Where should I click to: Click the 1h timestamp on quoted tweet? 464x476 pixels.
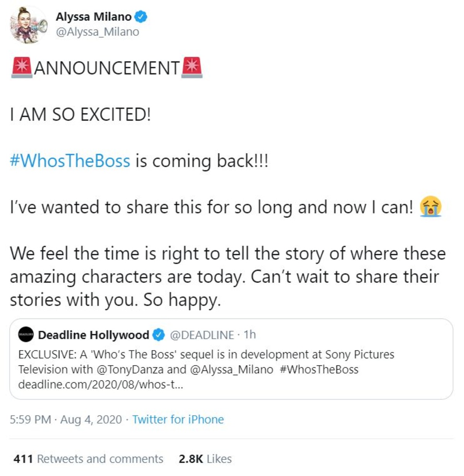pyautogui.click(x=250, y=334)
